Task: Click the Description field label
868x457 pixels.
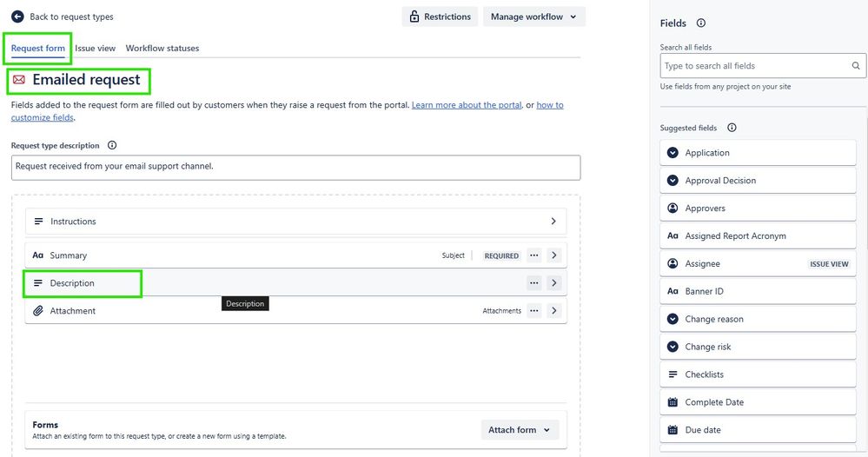Action: tap(72, 283)
